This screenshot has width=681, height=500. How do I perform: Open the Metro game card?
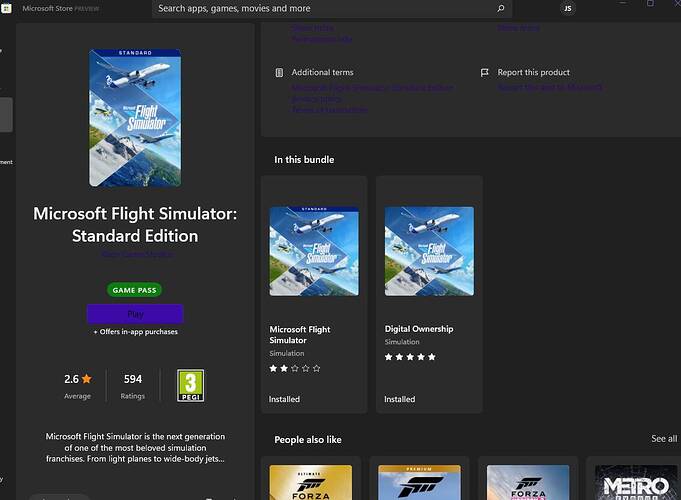(636, 478)
